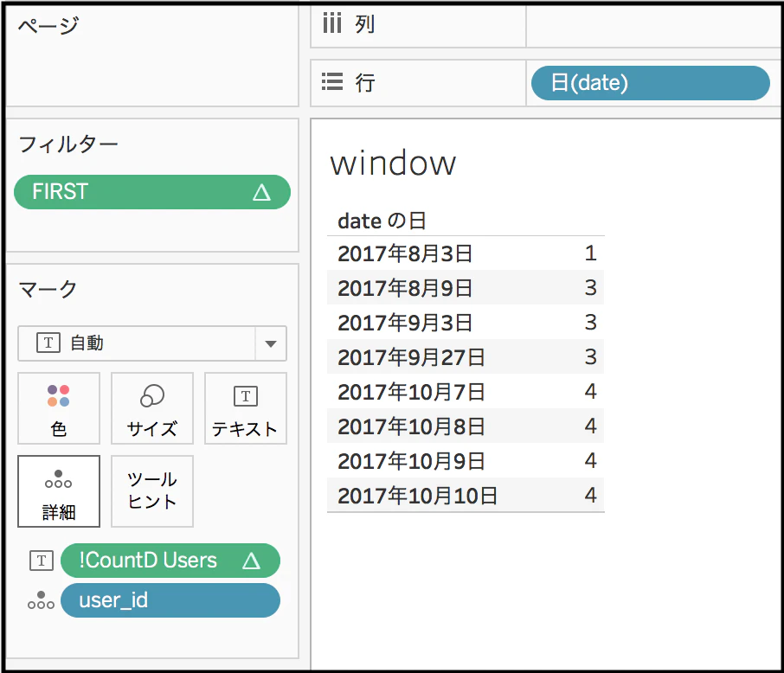Click text icon beside !CountD Users pill
This screenshot has height=673, width=784.
click(x=42, y=561)
